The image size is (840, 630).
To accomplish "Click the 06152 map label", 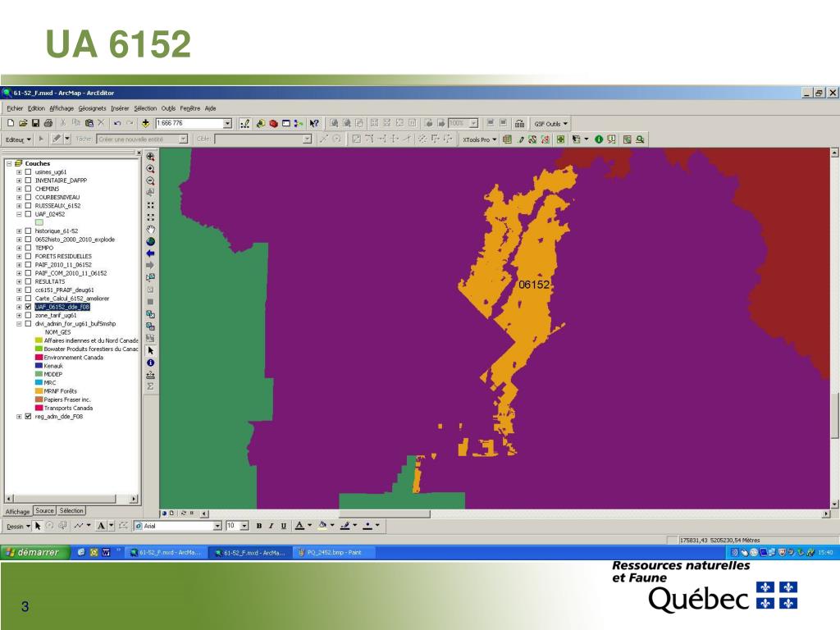I will pos(534,285).
